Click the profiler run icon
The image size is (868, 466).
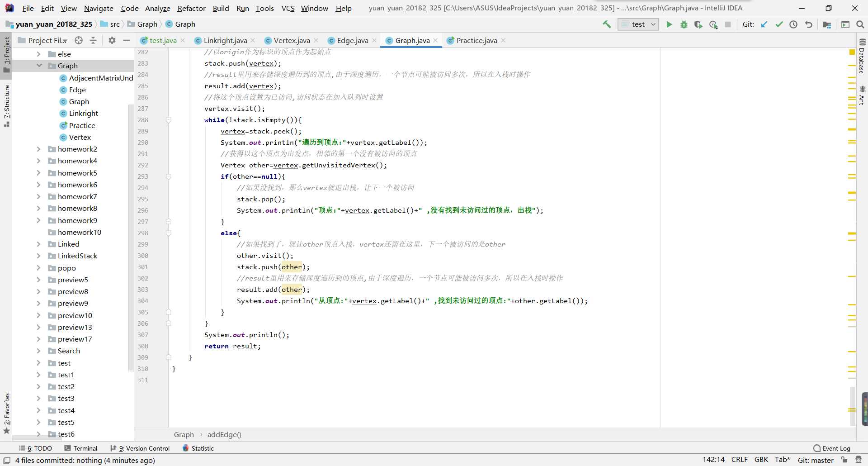click(713, 24)
